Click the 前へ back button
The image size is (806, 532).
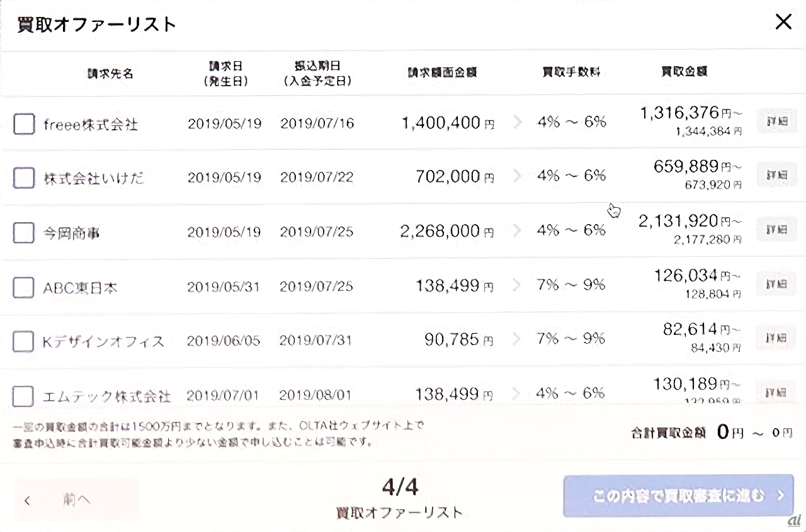76,499
